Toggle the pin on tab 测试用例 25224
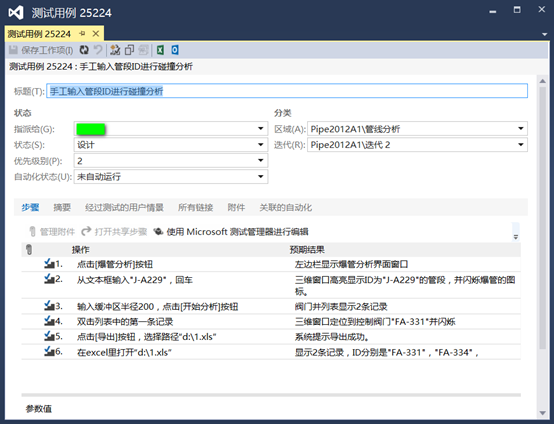Image resolution: width=554 pixels, height=424 pixels. 82,34
